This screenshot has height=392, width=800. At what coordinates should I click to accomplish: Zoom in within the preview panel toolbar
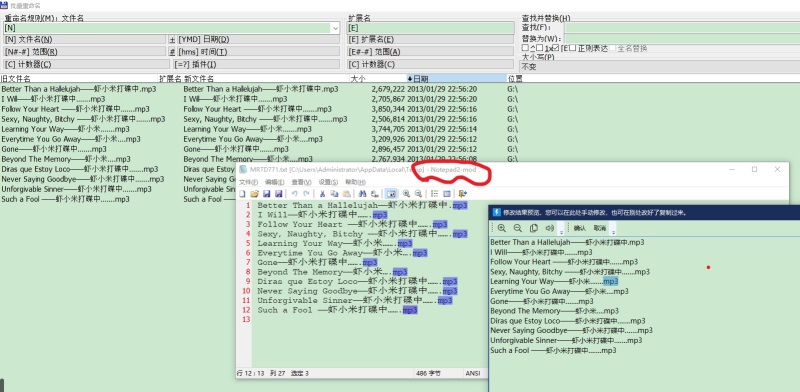click(x=502, y=228)
